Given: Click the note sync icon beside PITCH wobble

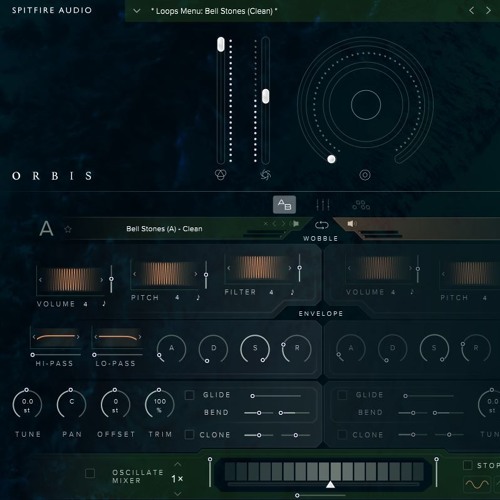Looking at the screenshot, I should coord(198,297).
